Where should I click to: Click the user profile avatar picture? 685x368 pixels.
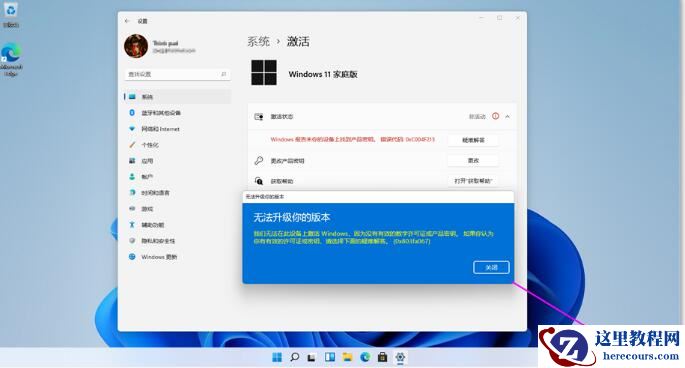pos(136,46)
